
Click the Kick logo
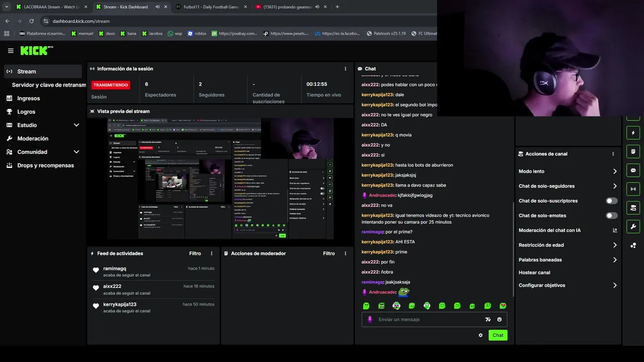click(36, 50)
